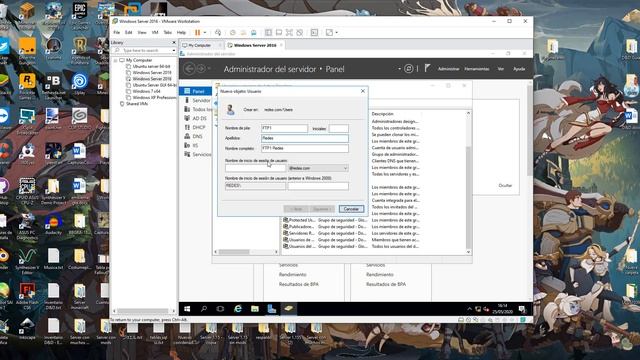Image resolution: width=640 pixels, height=360 pixels.
Task: Click Server Manager icon on guest taskbar
Action: pos(271,309)
